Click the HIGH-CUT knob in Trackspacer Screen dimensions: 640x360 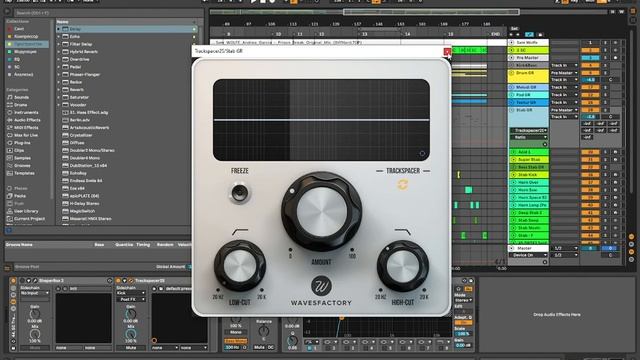pyautogui.click(x=402, y=266)
